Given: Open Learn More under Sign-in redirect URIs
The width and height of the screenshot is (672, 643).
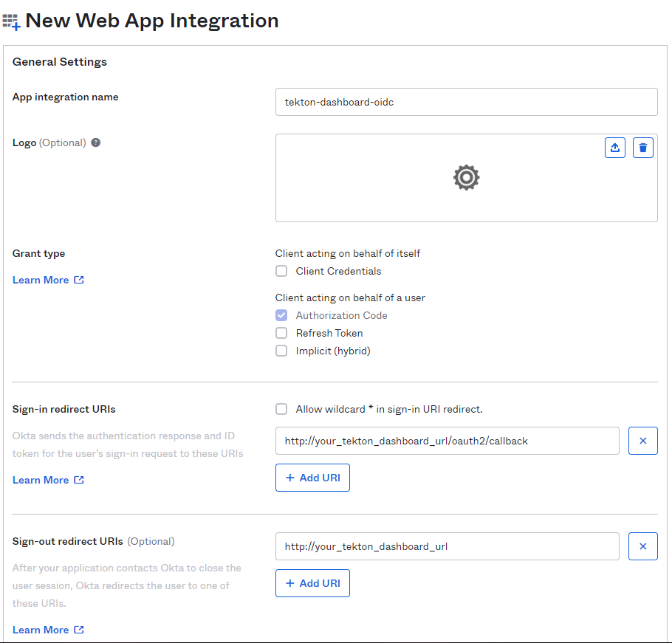Looking at the screenshot, I should coord(48,480).
